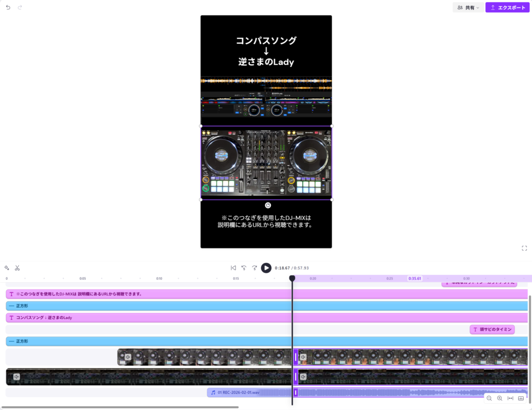Open the magic sparkle tools icon

[7, 268]
